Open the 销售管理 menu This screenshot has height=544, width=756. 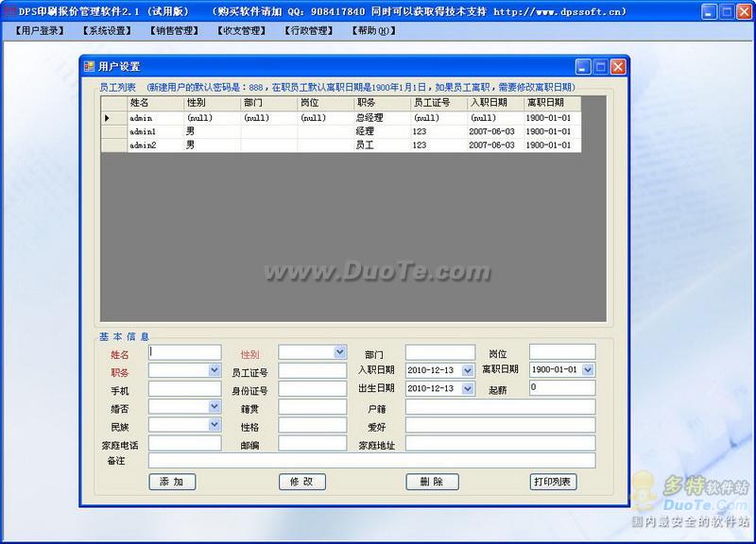[x=174, y=31]
